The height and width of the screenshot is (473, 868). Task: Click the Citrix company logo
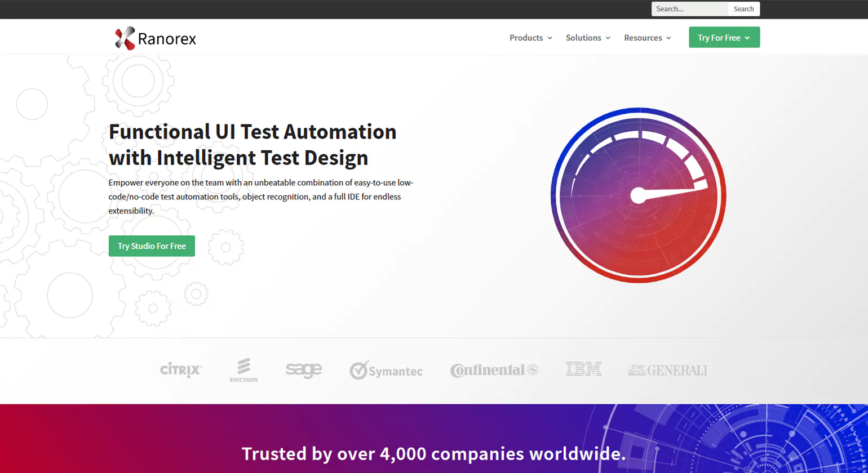click(181, 370)
